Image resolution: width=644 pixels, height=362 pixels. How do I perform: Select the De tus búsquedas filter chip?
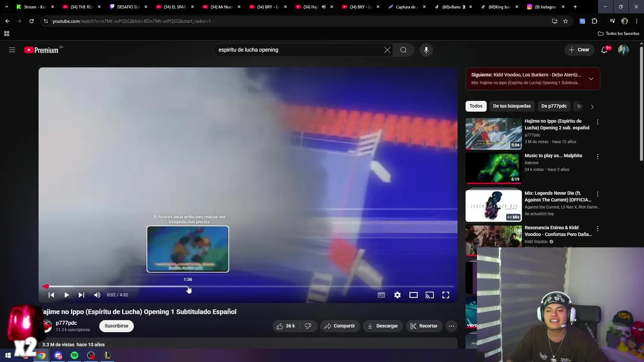(x=512, y=106)
